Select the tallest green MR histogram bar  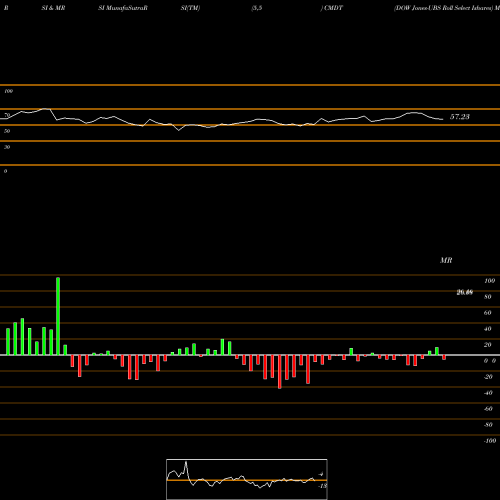tap(58, 316)
